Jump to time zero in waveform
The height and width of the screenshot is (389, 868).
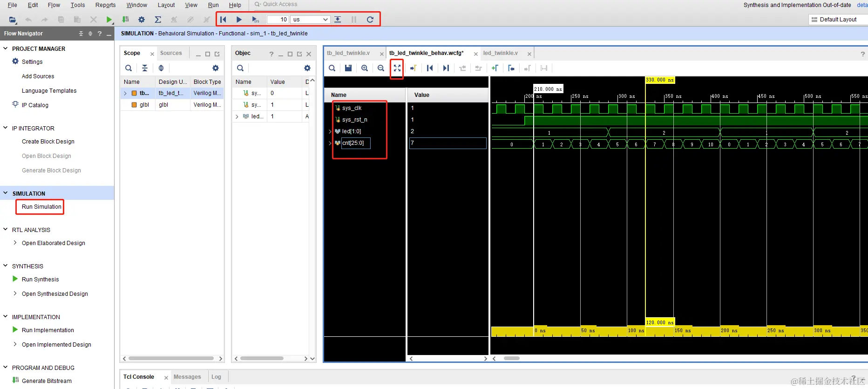(430, 68)
